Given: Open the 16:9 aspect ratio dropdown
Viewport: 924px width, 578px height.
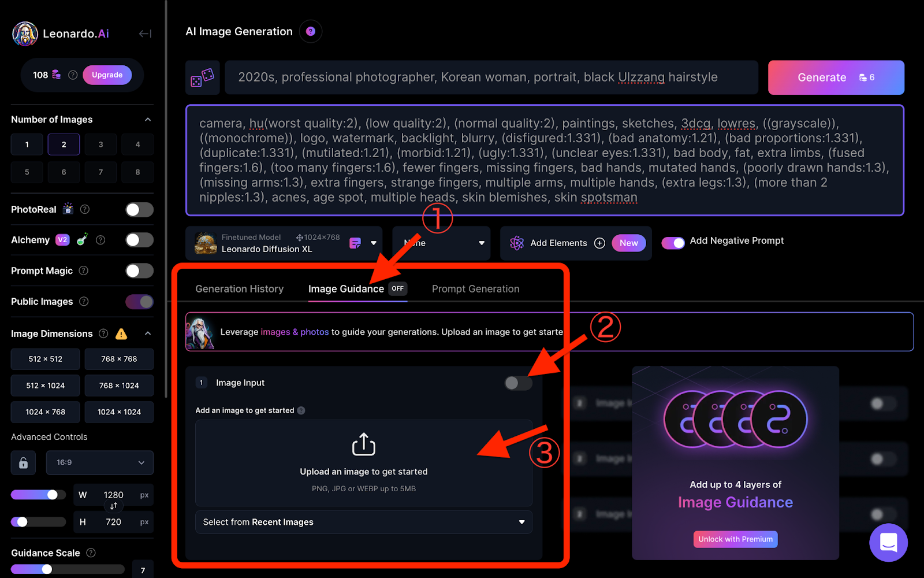Looking at the screenshot, I should [x=99, y=463].
